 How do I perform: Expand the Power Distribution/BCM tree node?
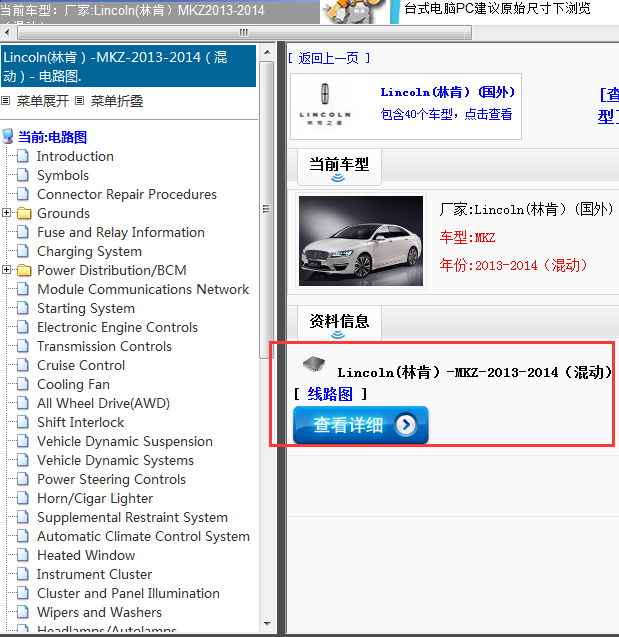tap(6, 269)
